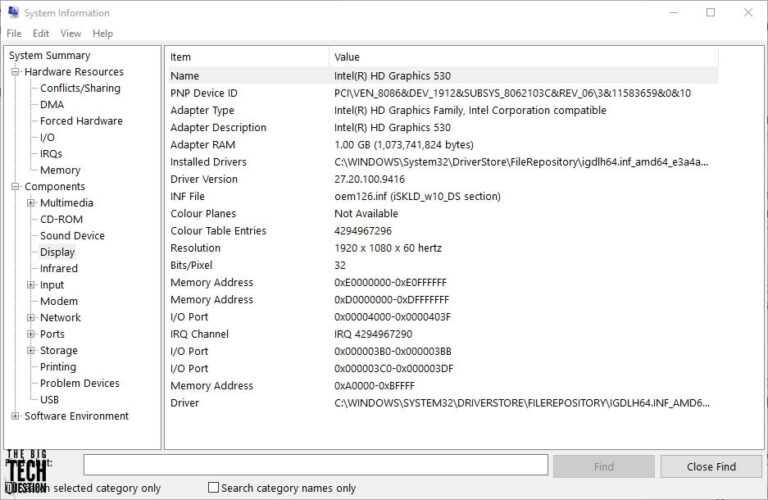Select the Adapter RAM row

[442, 144]
